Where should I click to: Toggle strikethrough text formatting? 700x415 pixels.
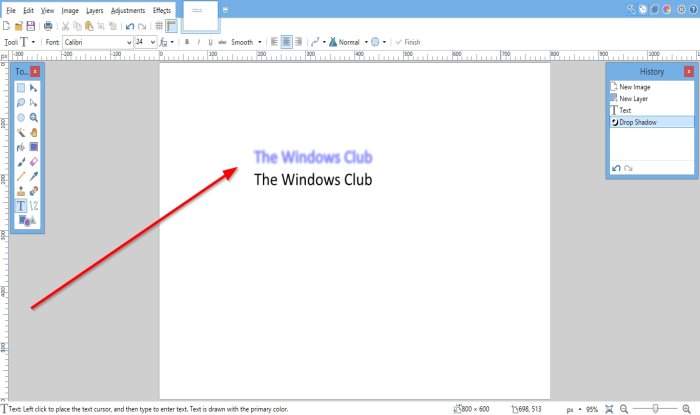222,42
